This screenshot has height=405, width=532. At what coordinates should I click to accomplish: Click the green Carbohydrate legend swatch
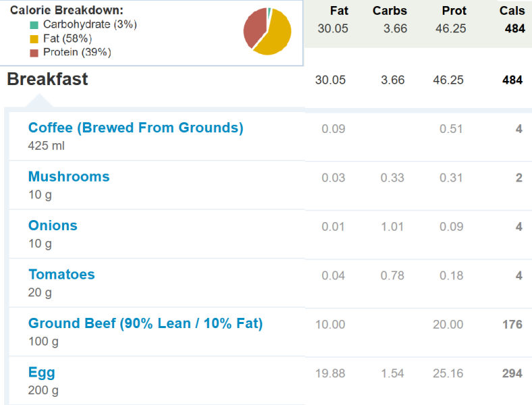(x=34, y=25)
